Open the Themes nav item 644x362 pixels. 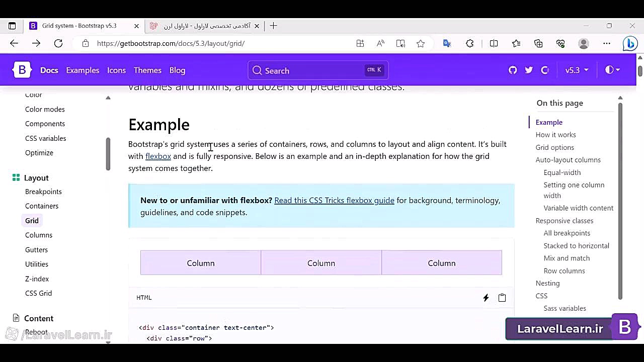click(x=147, y=70)
